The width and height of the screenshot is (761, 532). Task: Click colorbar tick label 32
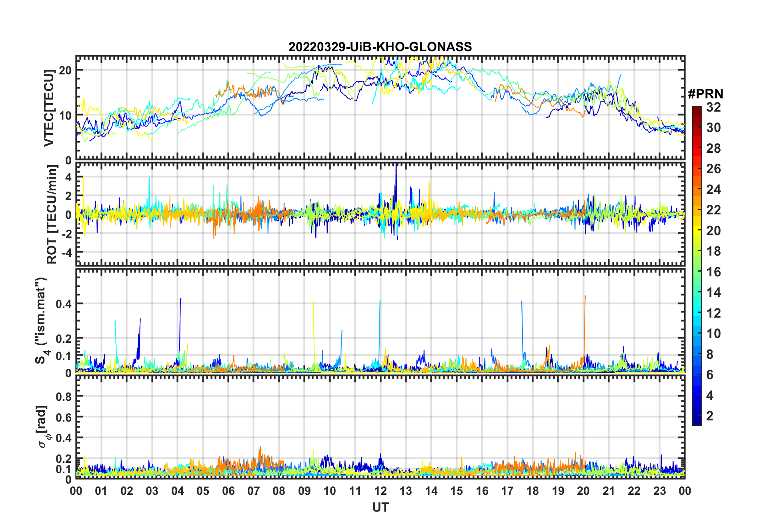(x=713, y=107)
